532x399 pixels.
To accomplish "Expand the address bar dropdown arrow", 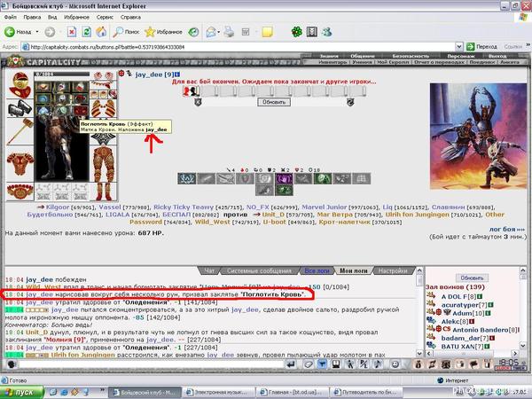I will (458, 47).
